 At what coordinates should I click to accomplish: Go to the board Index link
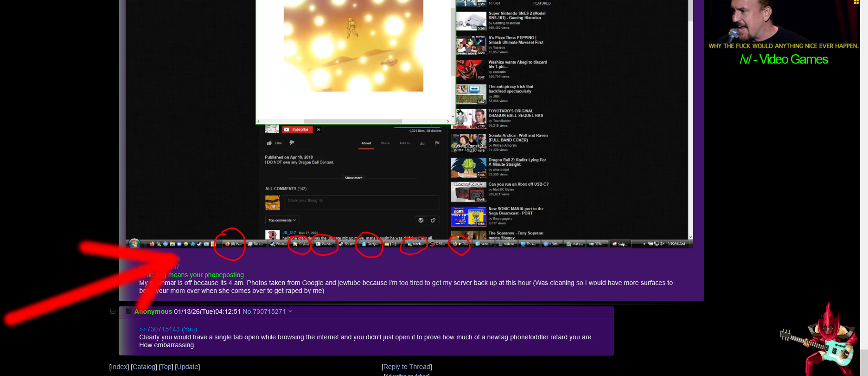click(x=119, y=367)
